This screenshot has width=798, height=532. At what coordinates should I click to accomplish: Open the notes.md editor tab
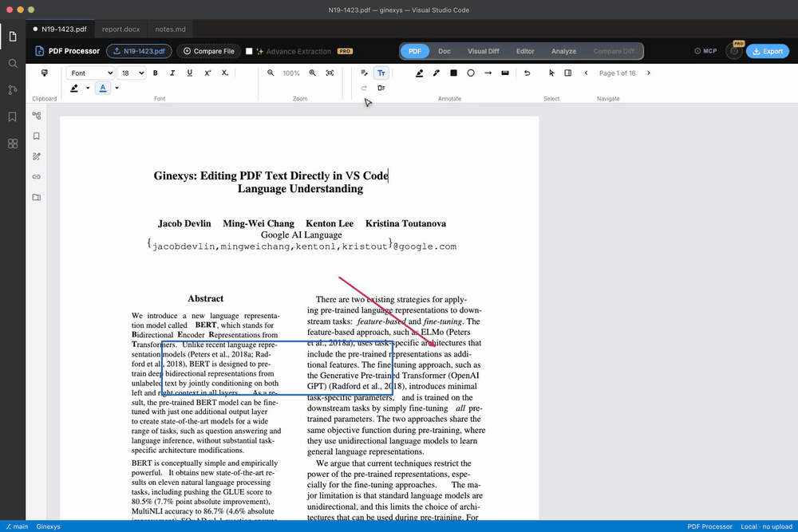tap(170, 29)
